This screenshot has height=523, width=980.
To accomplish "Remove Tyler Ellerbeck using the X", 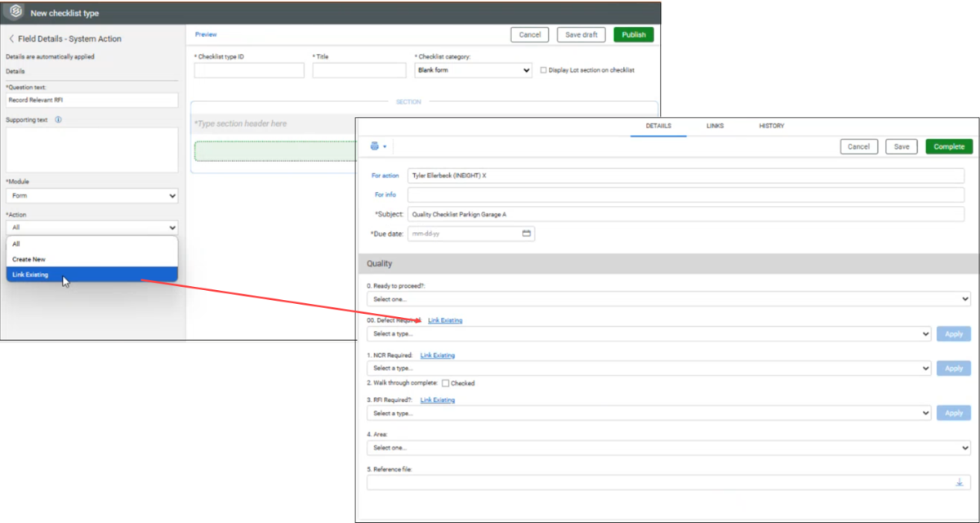I will [484, 176].
